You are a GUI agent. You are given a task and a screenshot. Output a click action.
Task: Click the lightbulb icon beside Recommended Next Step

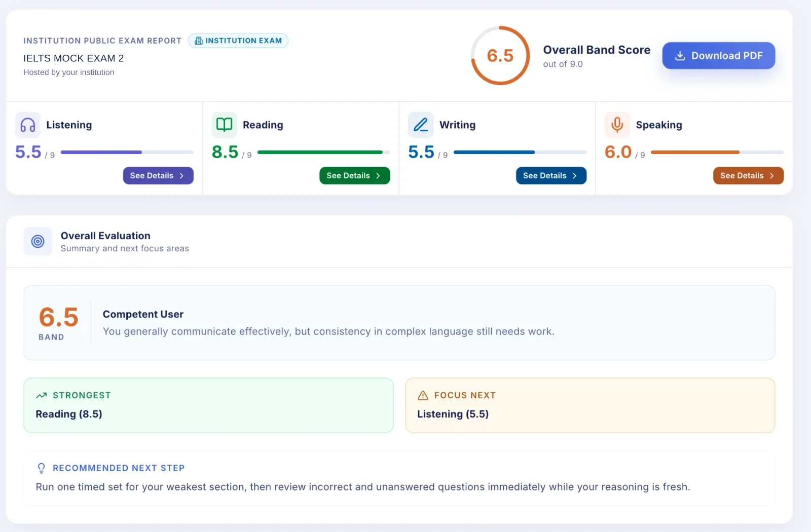pyautogui.click(x=41, y=468)
